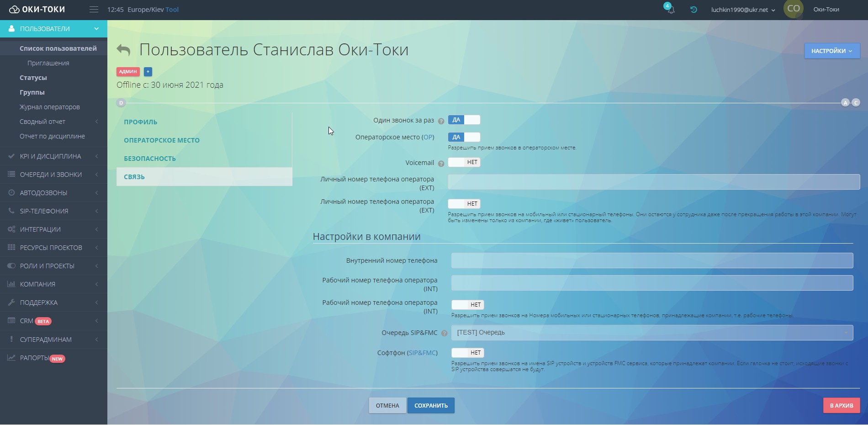This screenshot has height=425, width=868.
Task: Click the blue plus badge next to АДМИН
Action: click(148, 72)
